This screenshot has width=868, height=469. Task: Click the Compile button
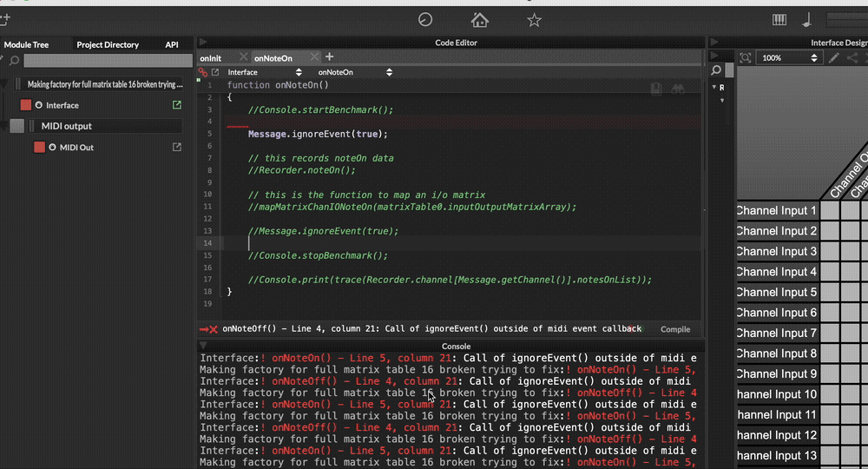[x=675, y=329]
